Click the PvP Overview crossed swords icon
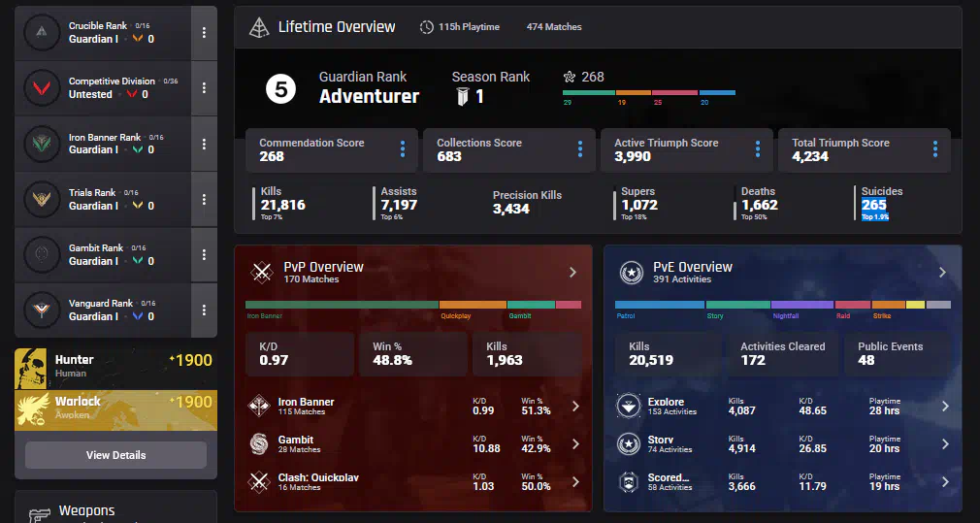Screen dimensions: 980x523 point(261,273)
